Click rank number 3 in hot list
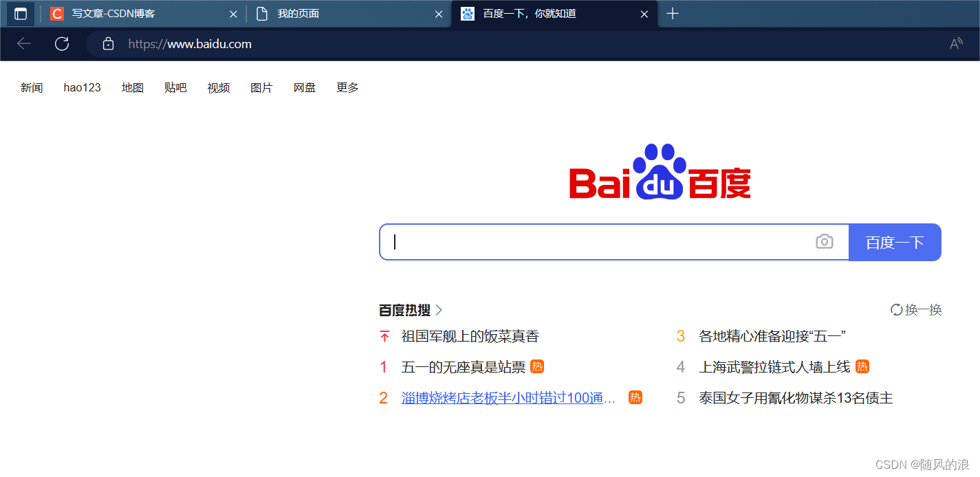Viewport: 980px width, 477px height. [681, 336]
